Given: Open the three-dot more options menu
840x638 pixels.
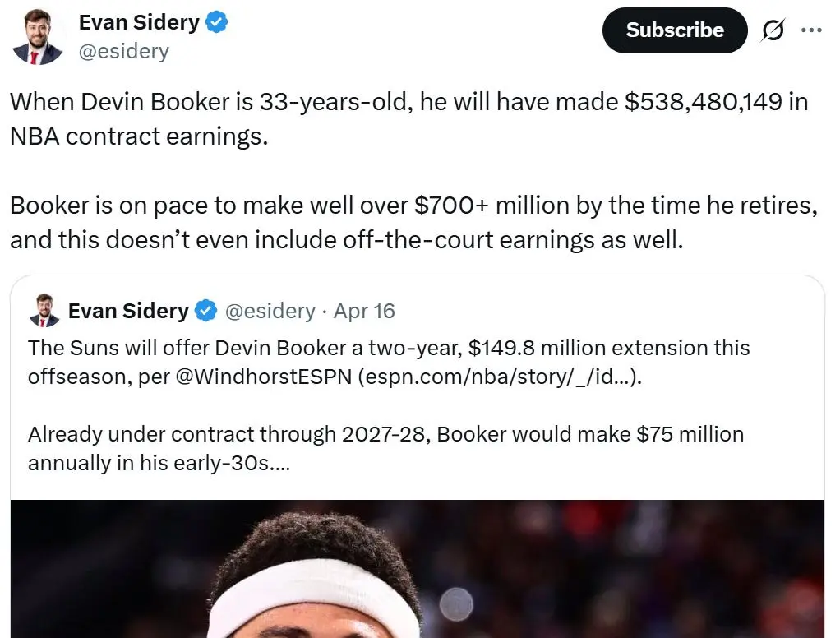Looking at the screenshot, I should (x=811, y=30).
